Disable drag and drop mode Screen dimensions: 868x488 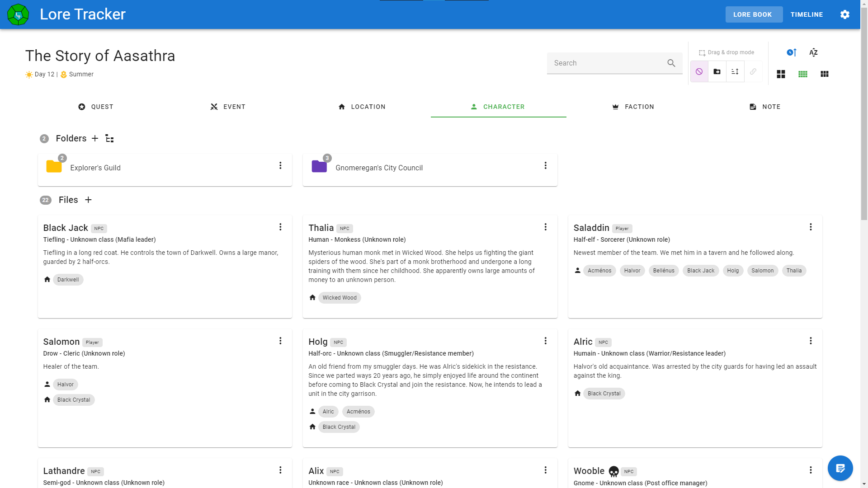click(699, 71)
